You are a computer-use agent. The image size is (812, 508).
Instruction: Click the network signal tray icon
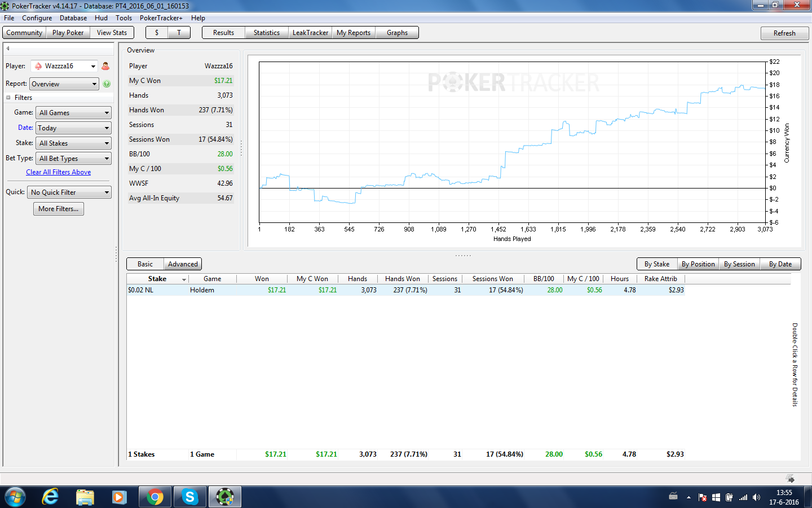click(743, 497)
